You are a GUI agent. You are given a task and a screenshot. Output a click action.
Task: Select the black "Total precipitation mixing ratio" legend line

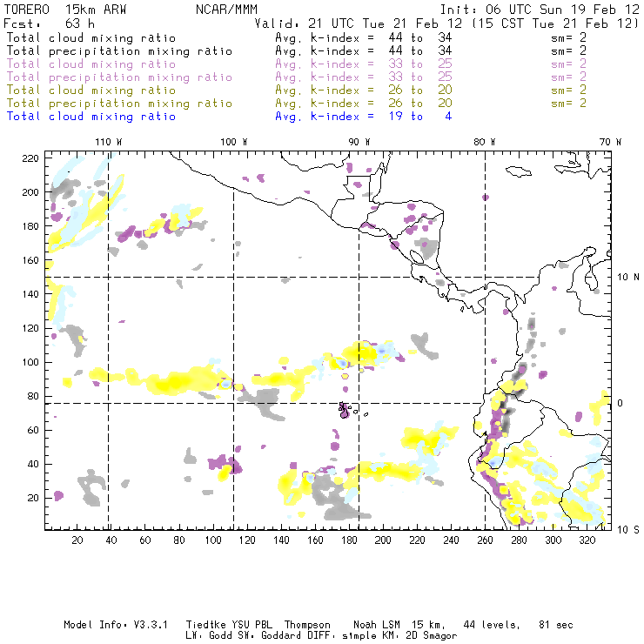119,51
